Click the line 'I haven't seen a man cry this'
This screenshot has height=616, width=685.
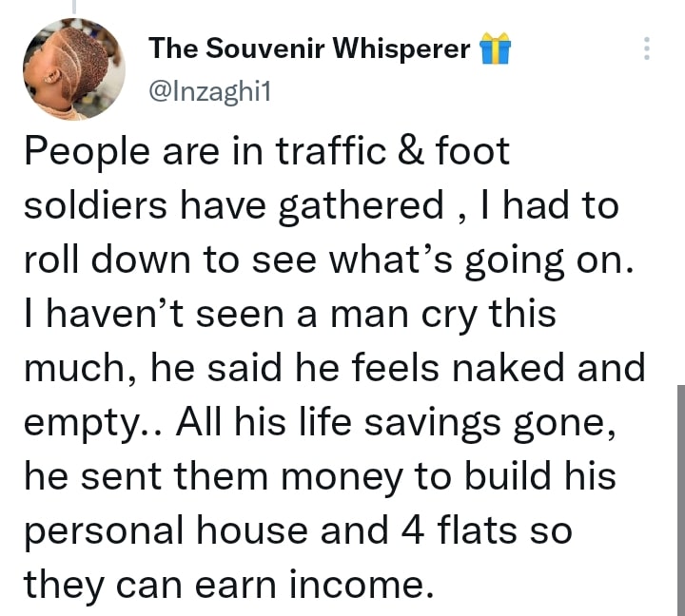point(290,314)
